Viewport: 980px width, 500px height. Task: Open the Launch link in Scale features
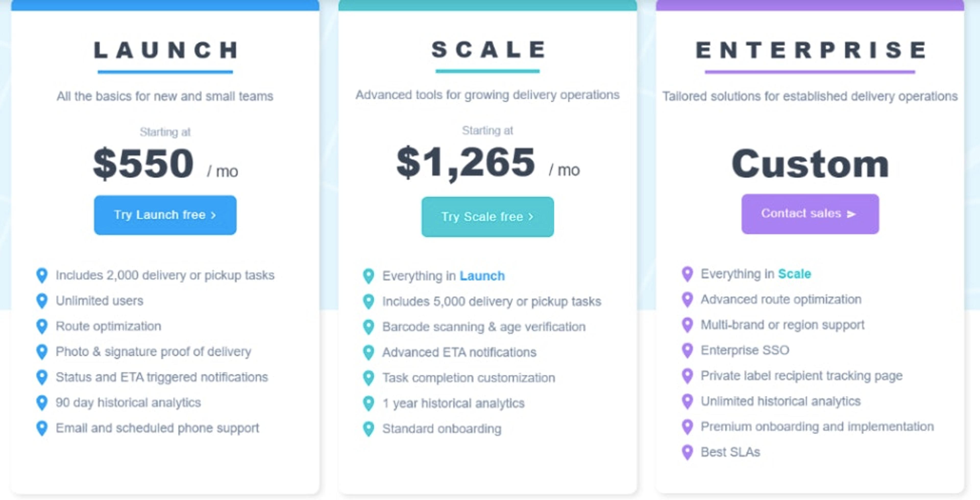pyautogui.click(x=482, y=276)
